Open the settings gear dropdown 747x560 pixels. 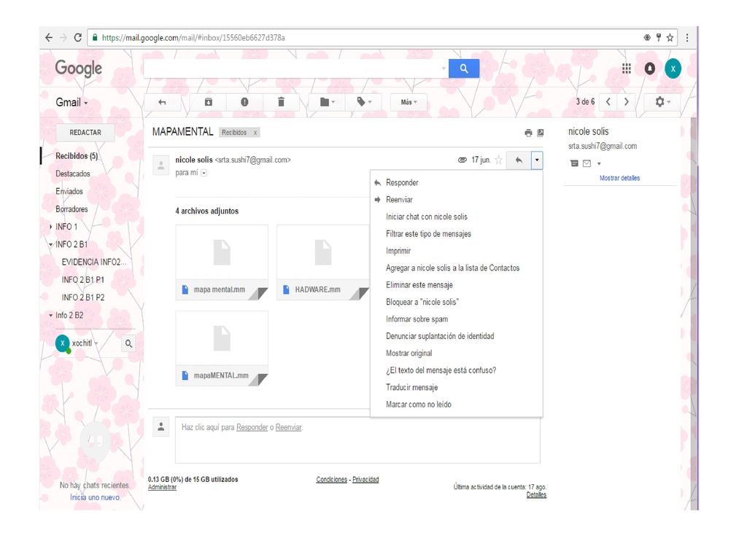662,102
